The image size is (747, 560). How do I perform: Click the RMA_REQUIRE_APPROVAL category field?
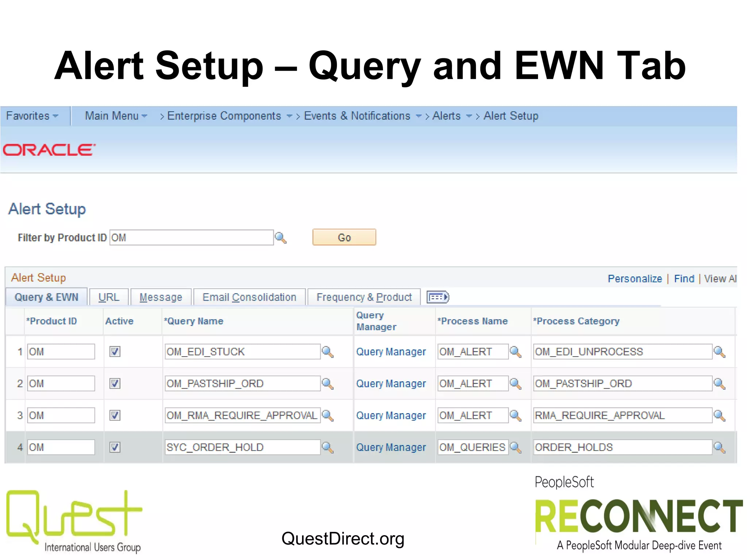point(623,415)
